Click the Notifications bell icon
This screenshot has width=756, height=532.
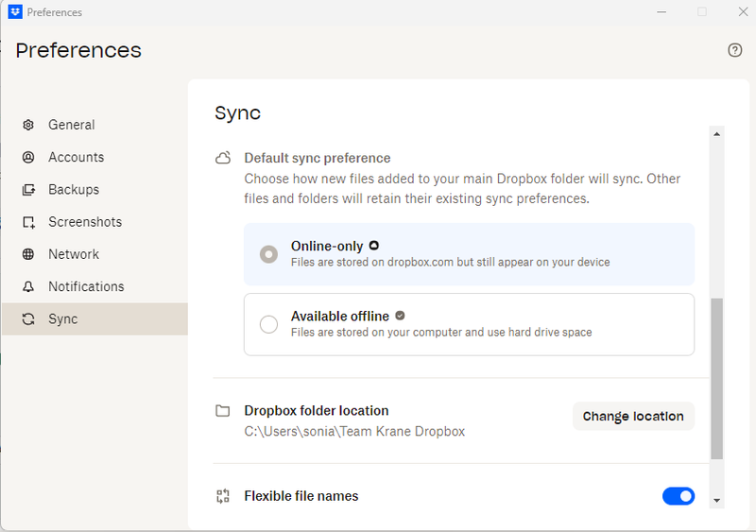[28, 286]
